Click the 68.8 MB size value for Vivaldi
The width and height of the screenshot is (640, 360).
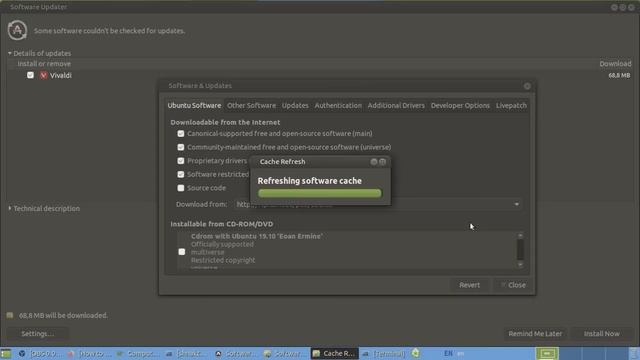619,76
